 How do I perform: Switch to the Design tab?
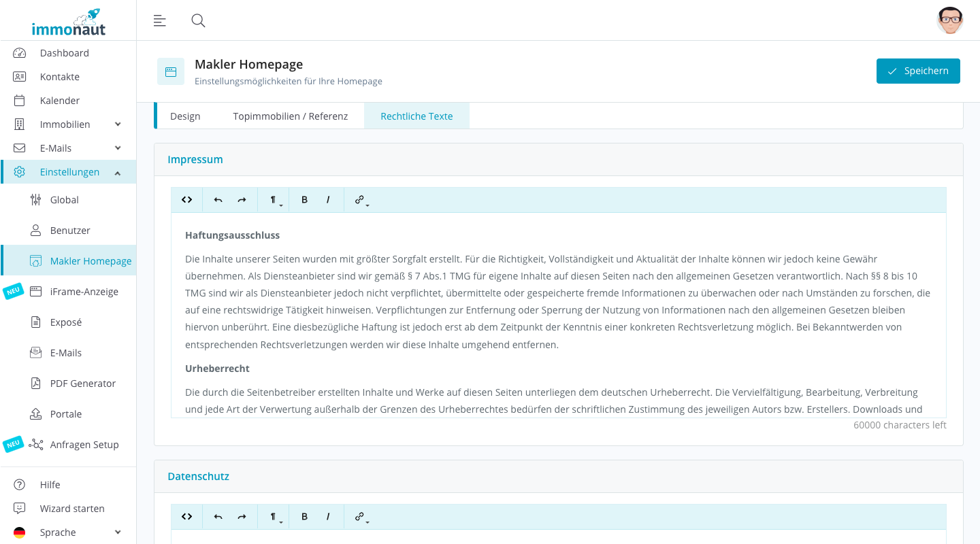coord(184,116)
